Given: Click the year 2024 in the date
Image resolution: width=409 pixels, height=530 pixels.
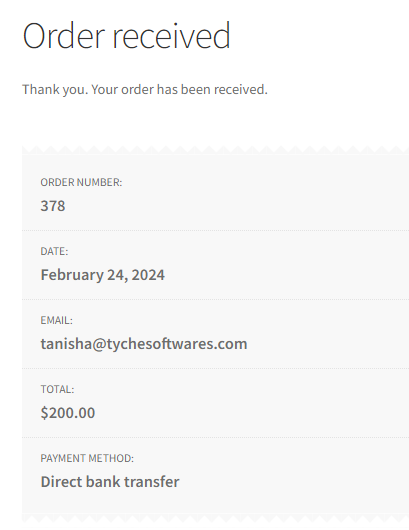Looking at the screenshot, I should (148, 275).
